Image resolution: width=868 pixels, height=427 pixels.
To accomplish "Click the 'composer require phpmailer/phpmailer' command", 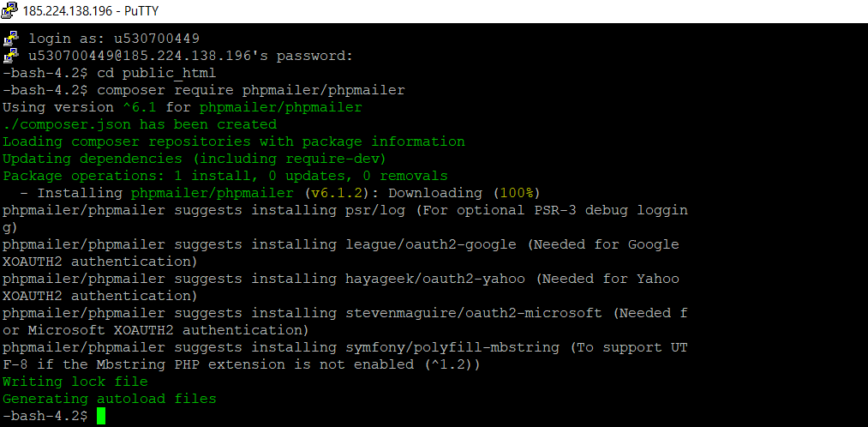I will click(251, 90).
